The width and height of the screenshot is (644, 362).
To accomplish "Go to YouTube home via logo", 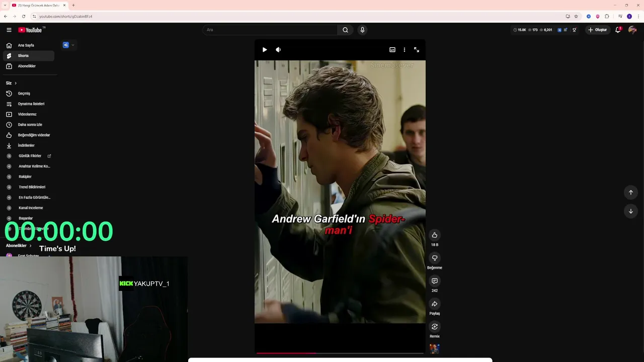I will tap(31, 30).
